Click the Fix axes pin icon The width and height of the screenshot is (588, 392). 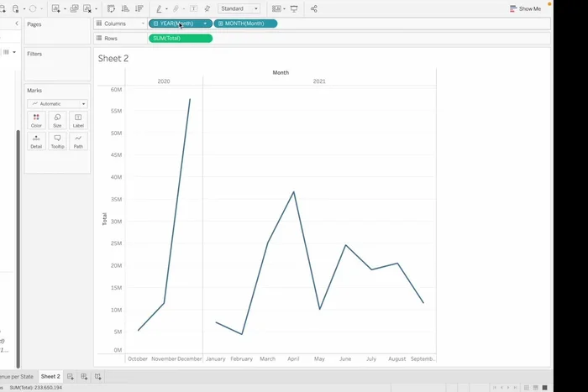pyautogui.click(x=207, y=8)
